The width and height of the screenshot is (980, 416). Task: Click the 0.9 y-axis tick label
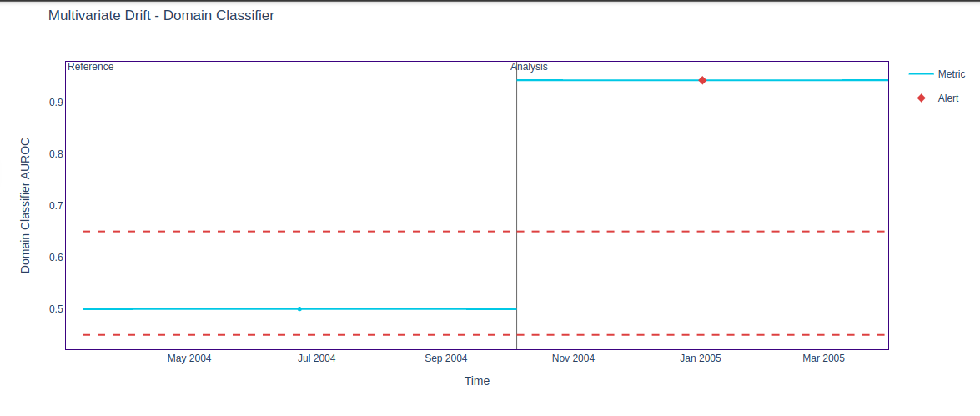56,103
